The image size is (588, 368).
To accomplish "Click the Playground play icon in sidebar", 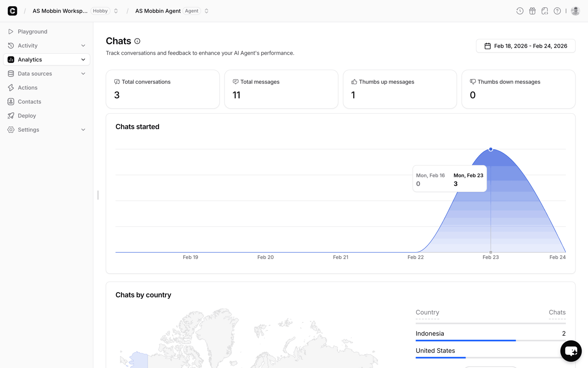I will [x=11, y=32].
